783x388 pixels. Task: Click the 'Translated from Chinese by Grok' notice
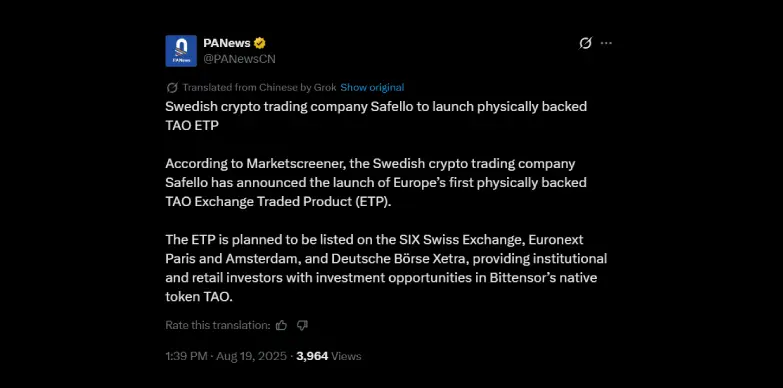[259, 87]
